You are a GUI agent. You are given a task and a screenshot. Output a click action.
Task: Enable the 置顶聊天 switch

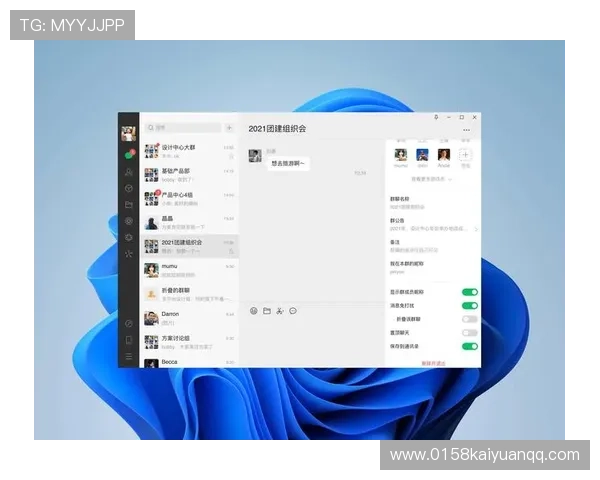(x=469, y=332)
